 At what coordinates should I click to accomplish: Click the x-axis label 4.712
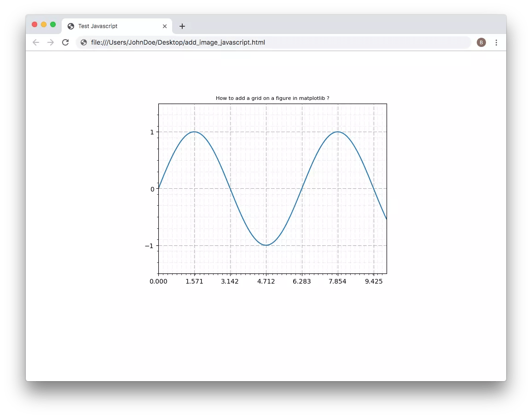coord(266,281)
